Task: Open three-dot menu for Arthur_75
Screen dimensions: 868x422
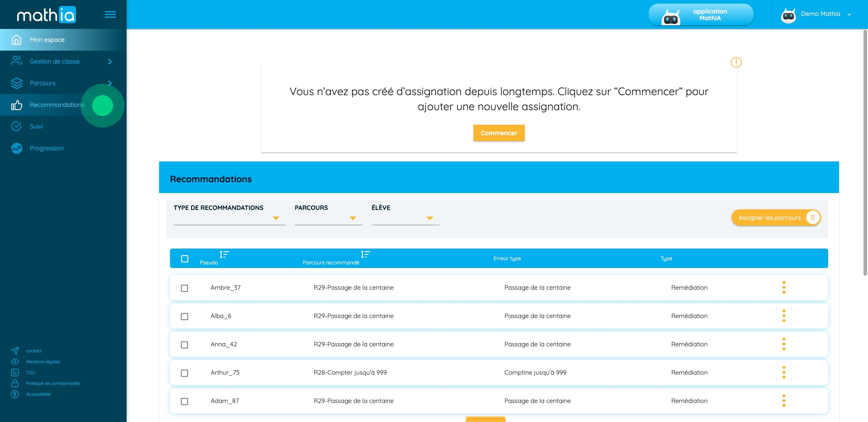Action: coord(784,373)
